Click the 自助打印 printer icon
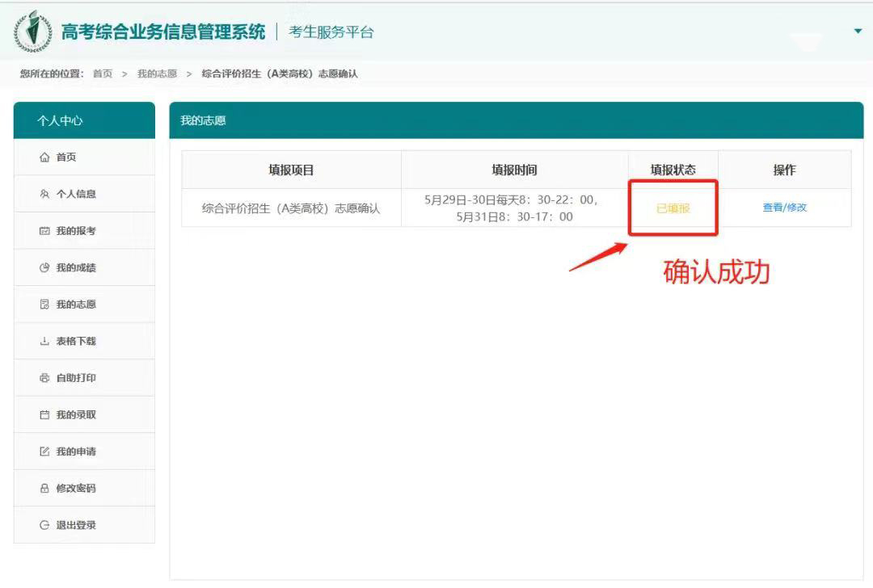This screenshot has height=588, width=873. (x=44, y=379)
